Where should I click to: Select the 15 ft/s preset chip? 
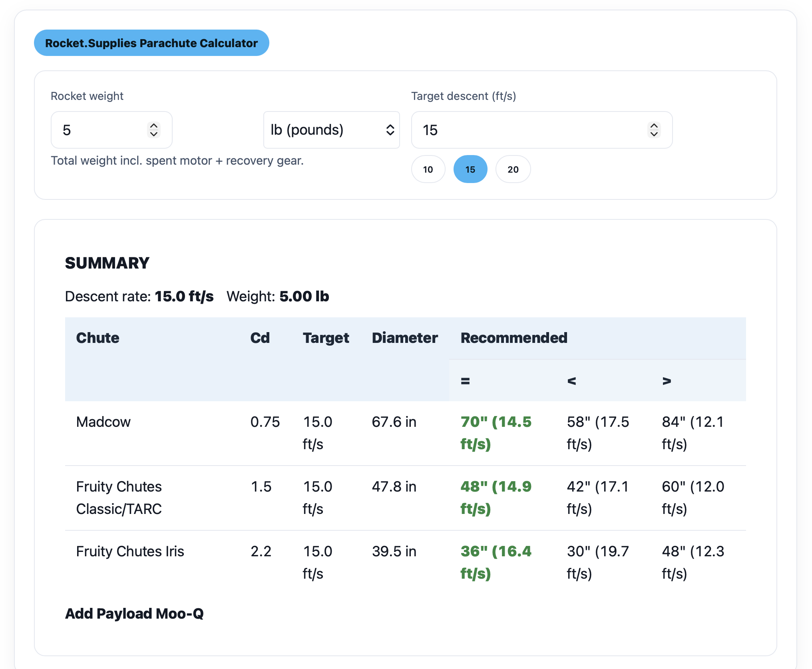470,169
